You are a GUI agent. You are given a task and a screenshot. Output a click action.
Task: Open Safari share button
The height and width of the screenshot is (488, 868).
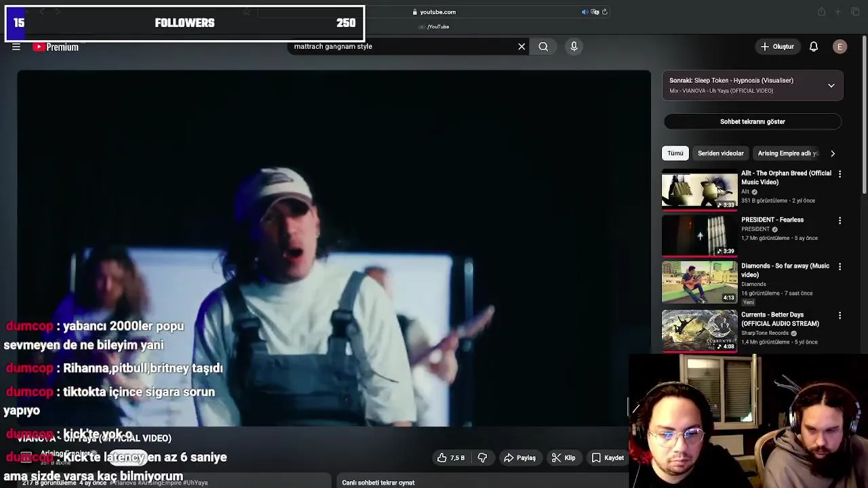tap(821, 12)
